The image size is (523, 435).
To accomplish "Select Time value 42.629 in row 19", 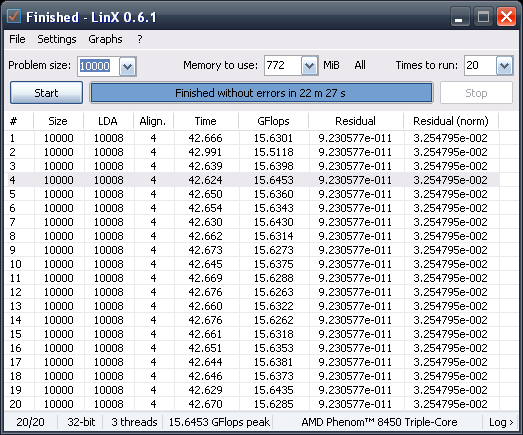I will 205,390.
